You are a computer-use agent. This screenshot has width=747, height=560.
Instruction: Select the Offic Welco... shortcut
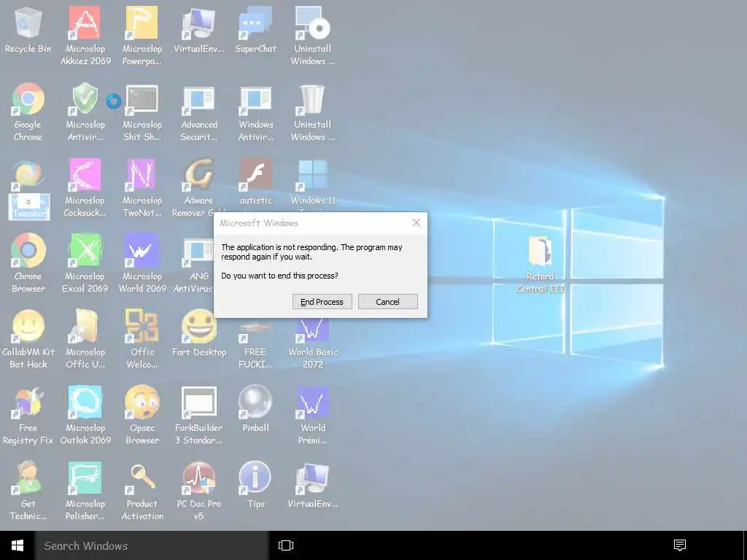click(x=142, y=326)
